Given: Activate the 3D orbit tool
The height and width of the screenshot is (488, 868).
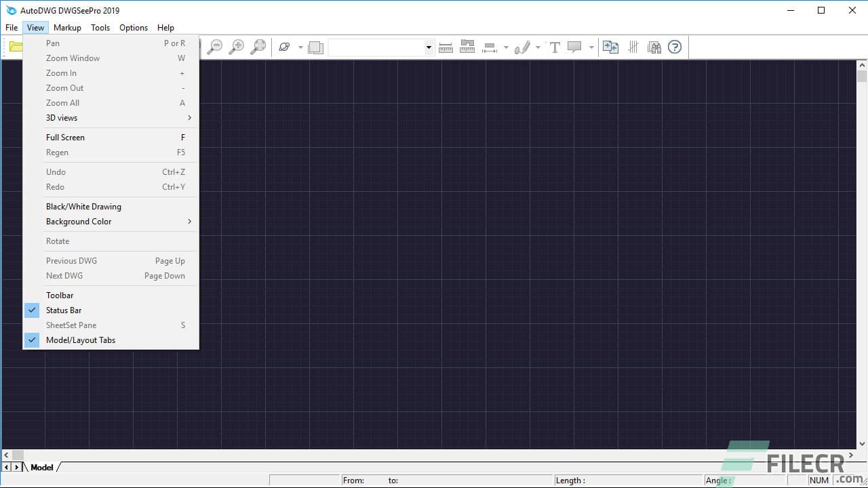Looking at the screenshot, I should (284, 47).
